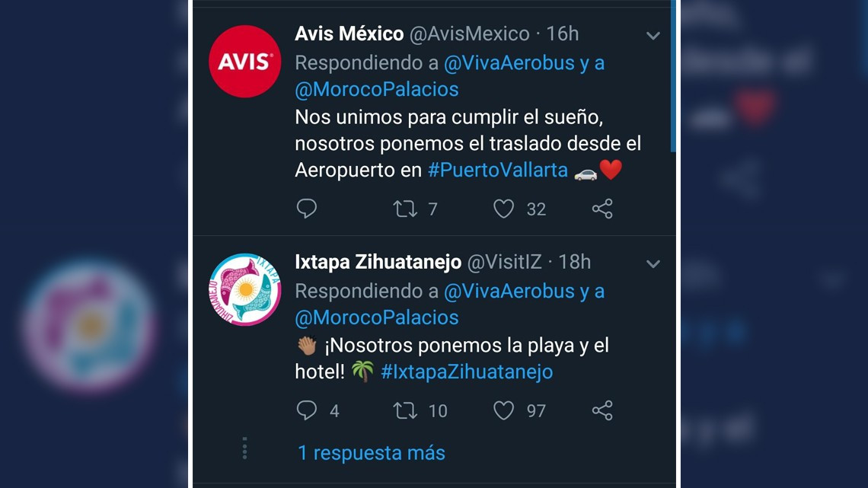
Task: Like the Avis México tweet
Action: pos(503,209)
